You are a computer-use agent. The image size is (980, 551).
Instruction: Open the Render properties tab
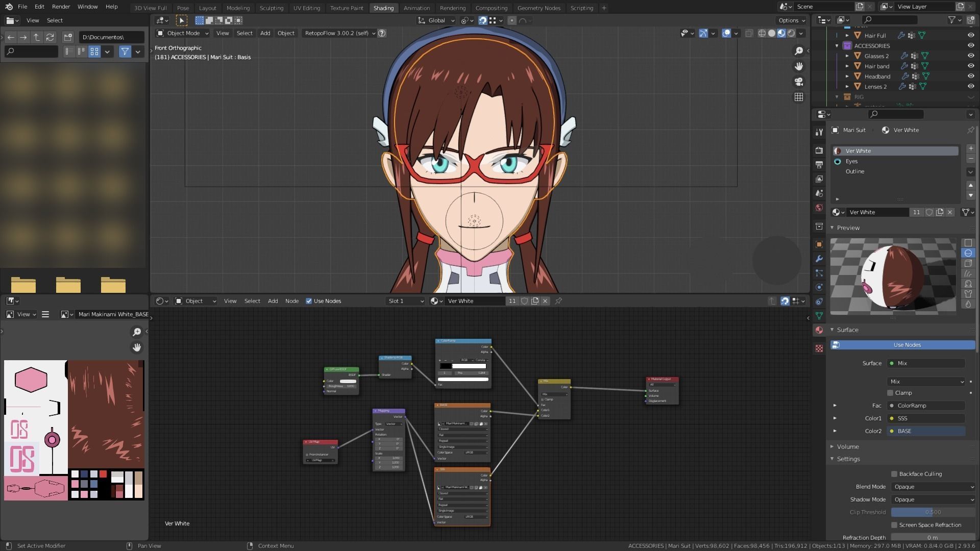[x=819, y=150]
